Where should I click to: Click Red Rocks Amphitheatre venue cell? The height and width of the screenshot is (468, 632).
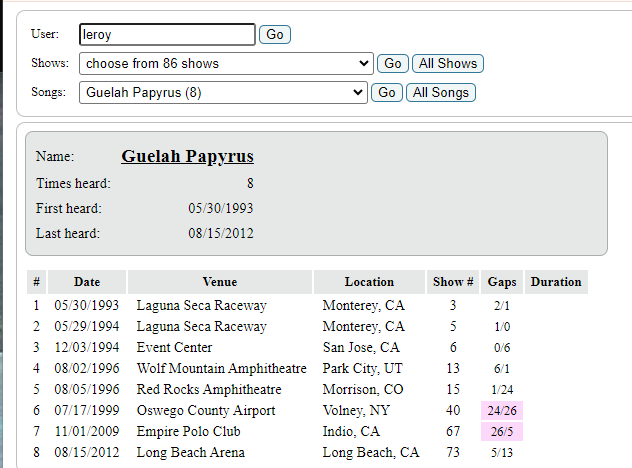[209, 390]
